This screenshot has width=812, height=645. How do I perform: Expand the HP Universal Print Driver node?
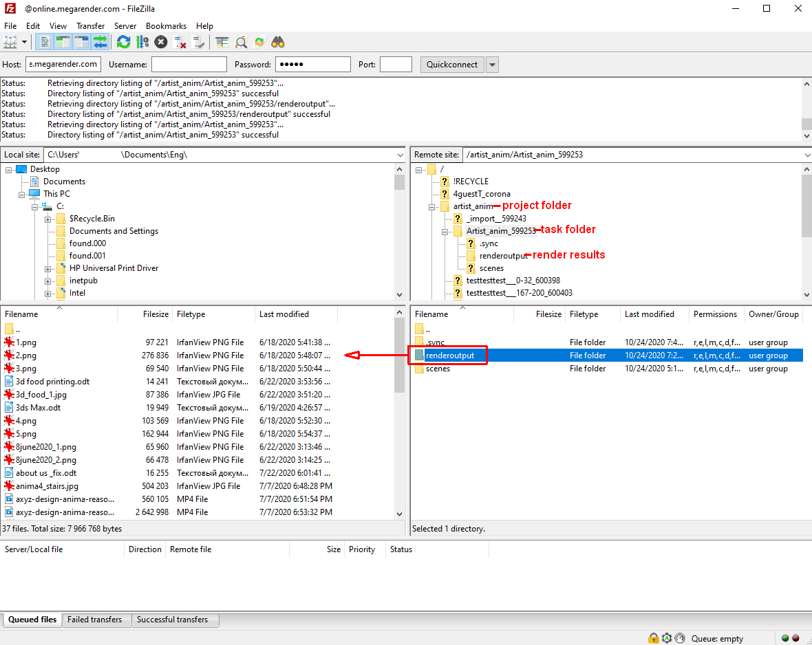(47, 269)
